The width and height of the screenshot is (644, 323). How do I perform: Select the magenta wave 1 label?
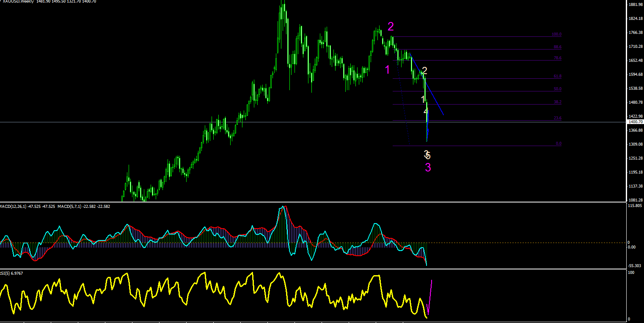click(x=388, y=70)
